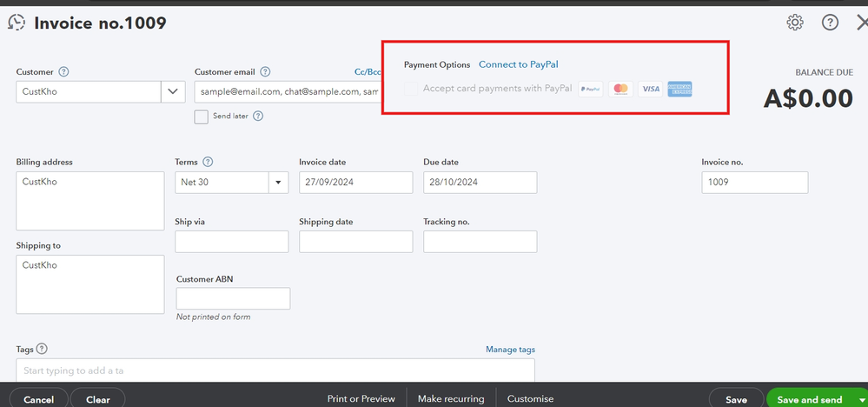Click the Invoice no.1009 title
This screenshot has height=407, width=868.
[x=100, y=23]
